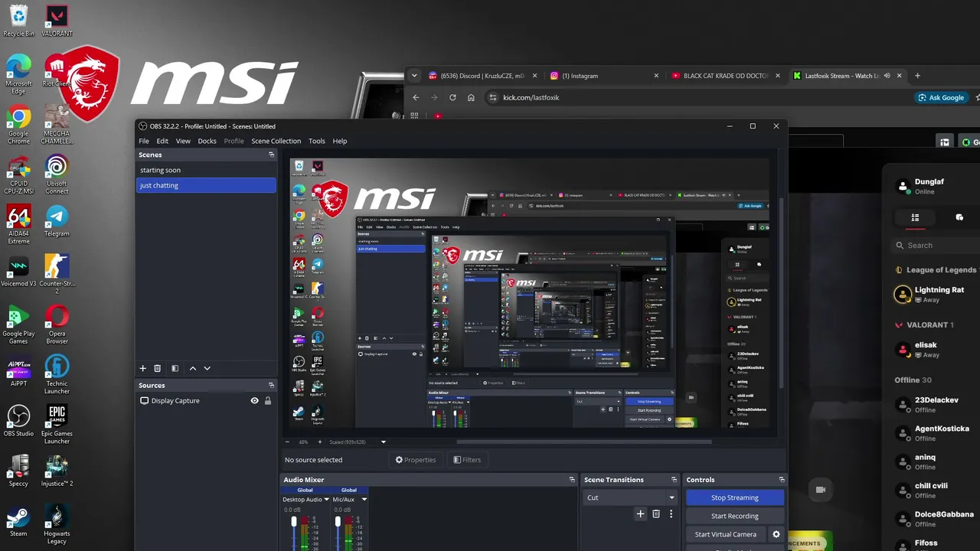Open Chrome tab search dropdown
The height and width of the screenshot is (551, 980).
[x=414, y=76]
